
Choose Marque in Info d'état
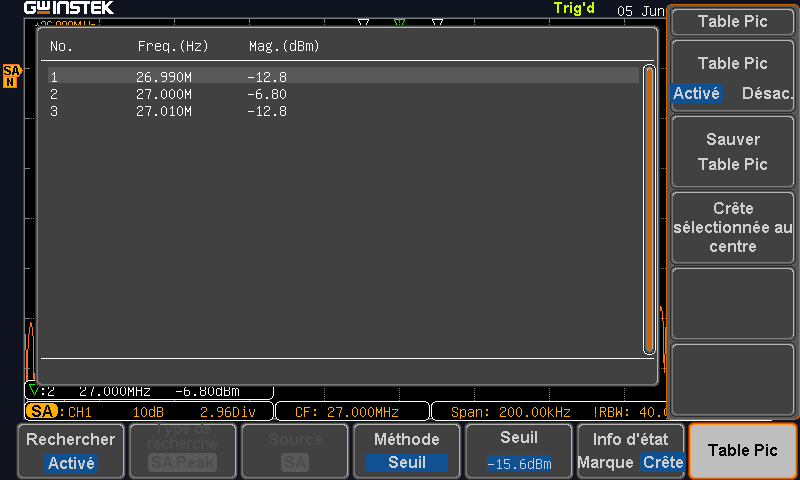pyautogui.click(x=606, y=462)
